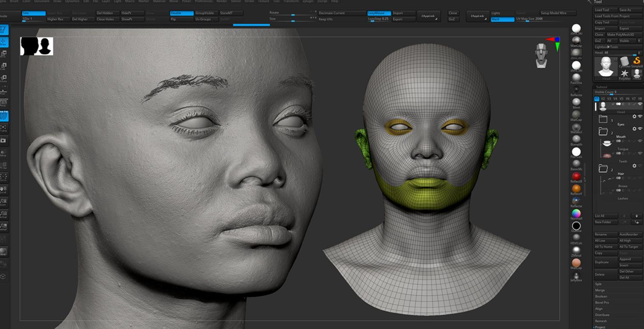
Task: Choose the red ReflectRed material sphere
Action: (576, 176)
